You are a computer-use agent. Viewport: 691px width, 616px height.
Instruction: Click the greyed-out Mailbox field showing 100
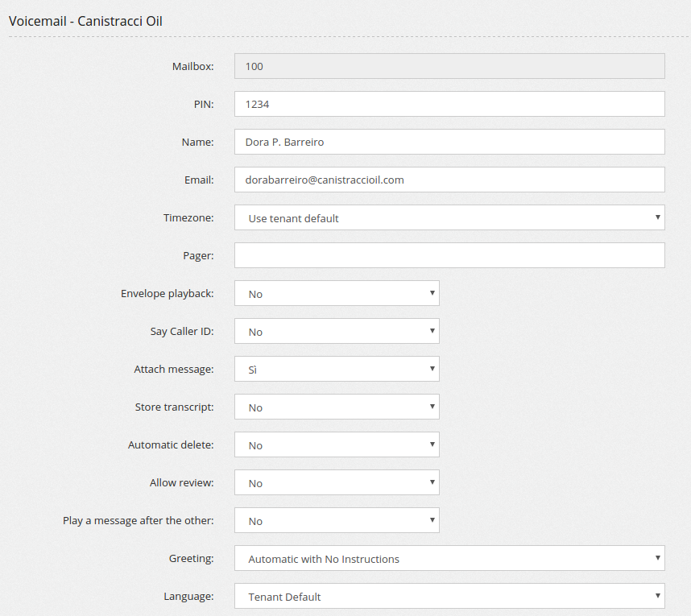tap(449, 66)
